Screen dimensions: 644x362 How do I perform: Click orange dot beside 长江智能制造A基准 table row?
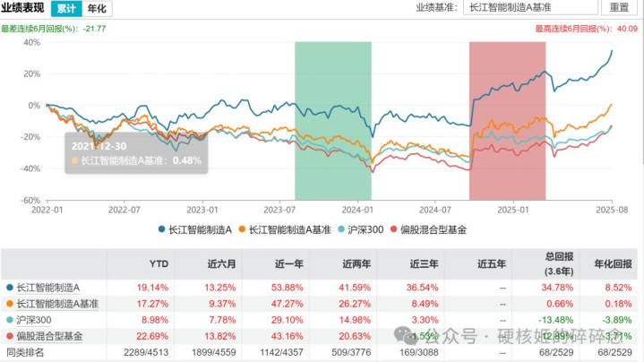coord(9,303)
